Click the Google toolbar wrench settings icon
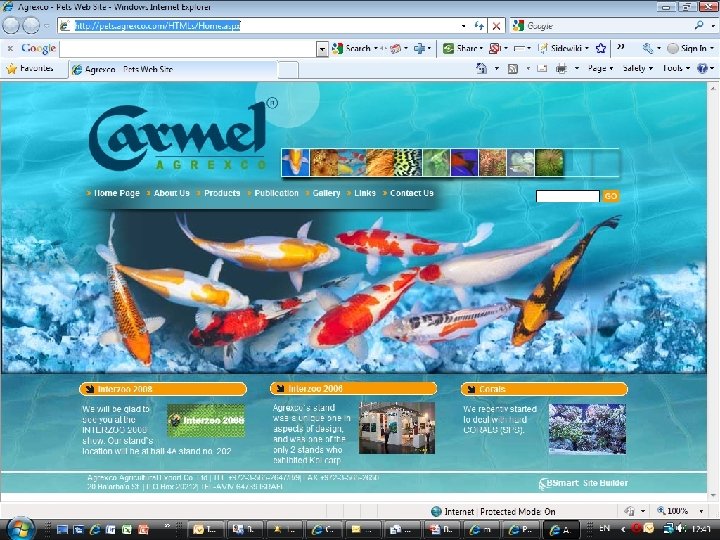Image resolution: width=720 pixels, height=540 pixels. (647, 48)
